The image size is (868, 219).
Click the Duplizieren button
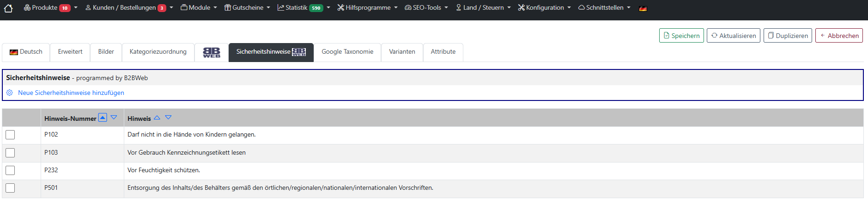[787, 36]
